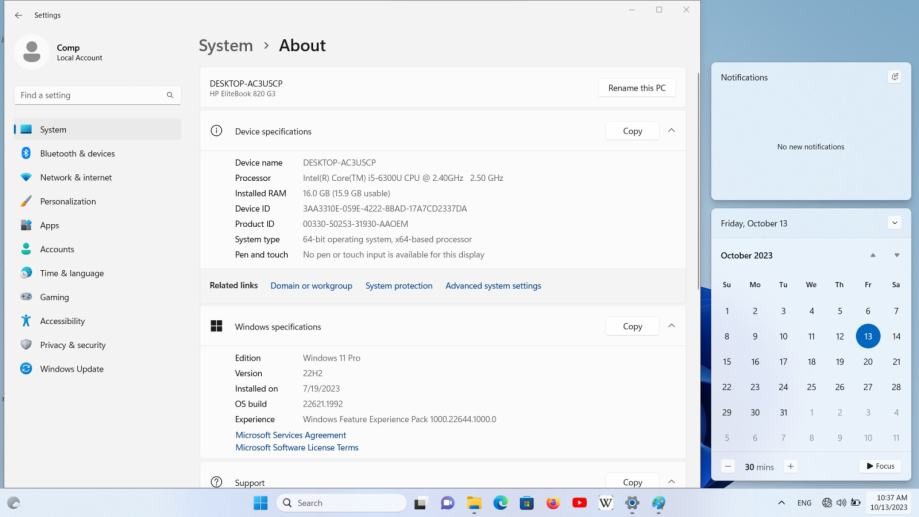Start a Focus session
Viewport: 919px width, 517px height.
pyautogui.click(x=878, y=466)
